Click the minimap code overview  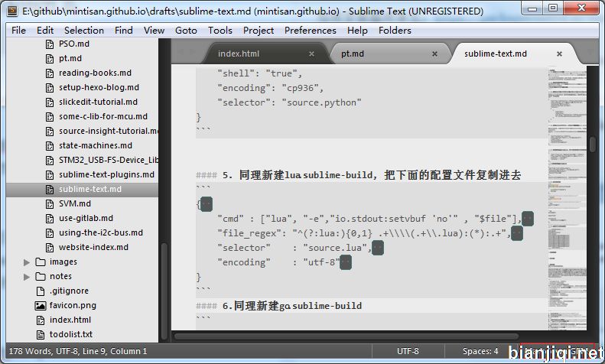[568, 199]
